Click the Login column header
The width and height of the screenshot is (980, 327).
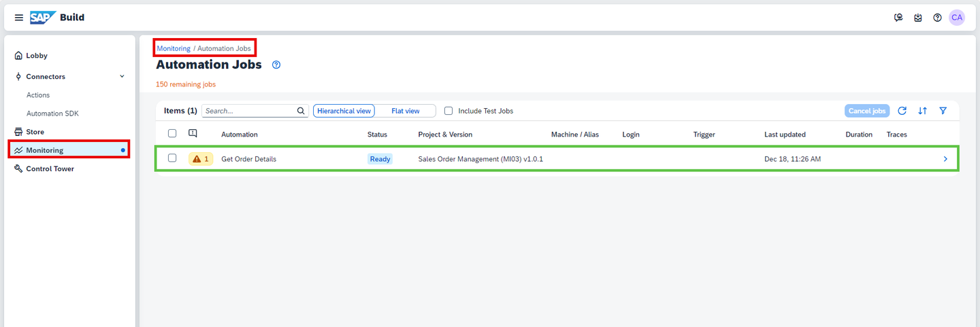[x=631, y=135]
